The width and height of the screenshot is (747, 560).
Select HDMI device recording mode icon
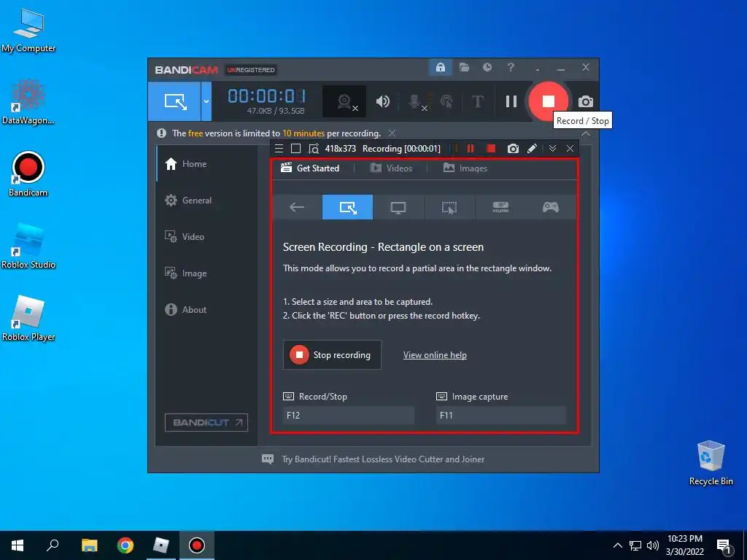pos(500,207)
